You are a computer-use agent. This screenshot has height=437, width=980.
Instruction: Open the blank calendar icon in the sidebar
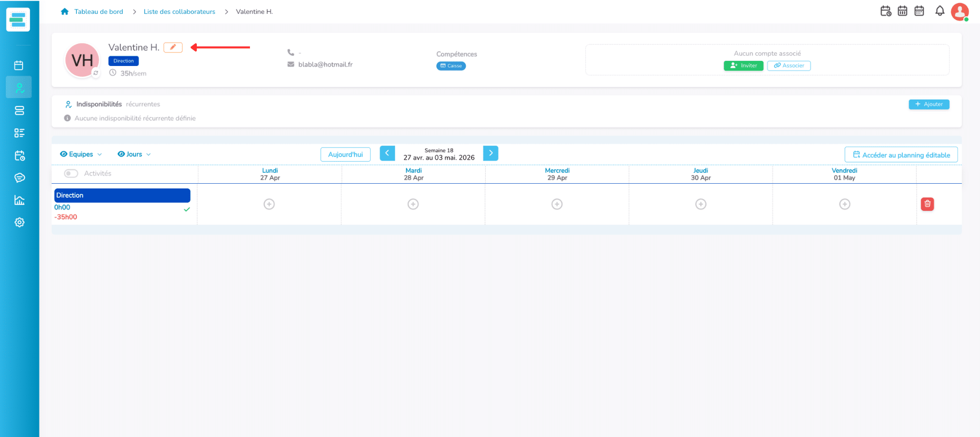19,65
